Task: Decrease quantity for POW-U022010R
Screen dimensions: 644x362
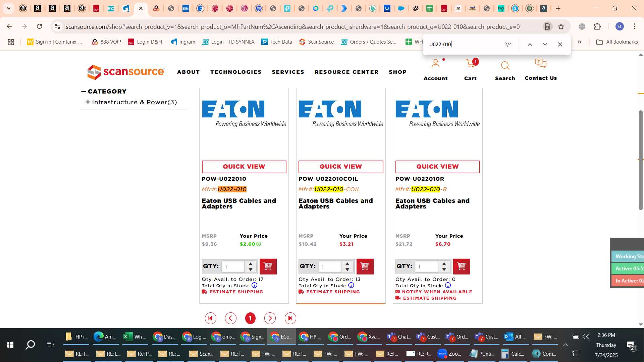Action: tap(444, 269)
